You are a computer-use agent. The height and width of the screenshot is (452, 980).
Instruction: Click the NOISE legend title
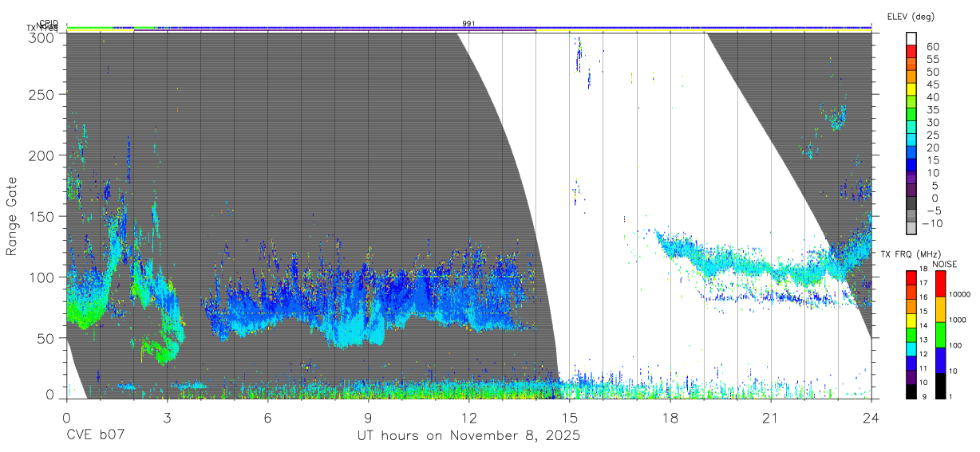click(x=945, y=264)
